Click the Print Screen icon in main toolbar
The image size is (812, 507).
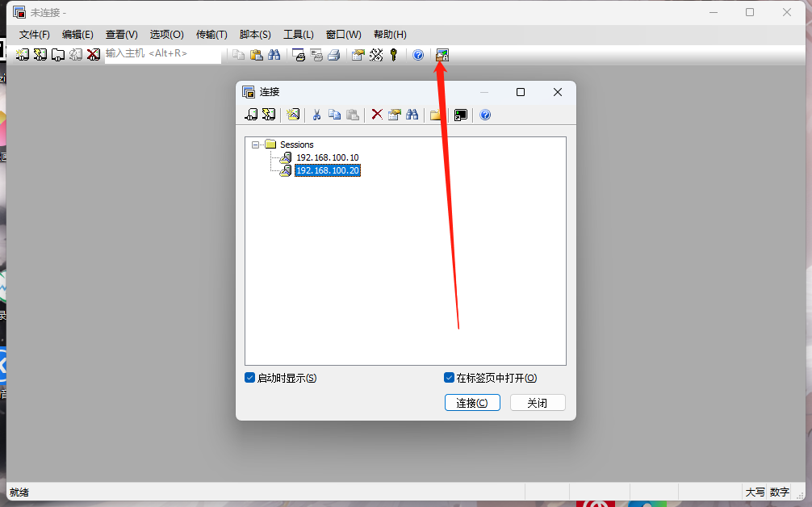299,54
